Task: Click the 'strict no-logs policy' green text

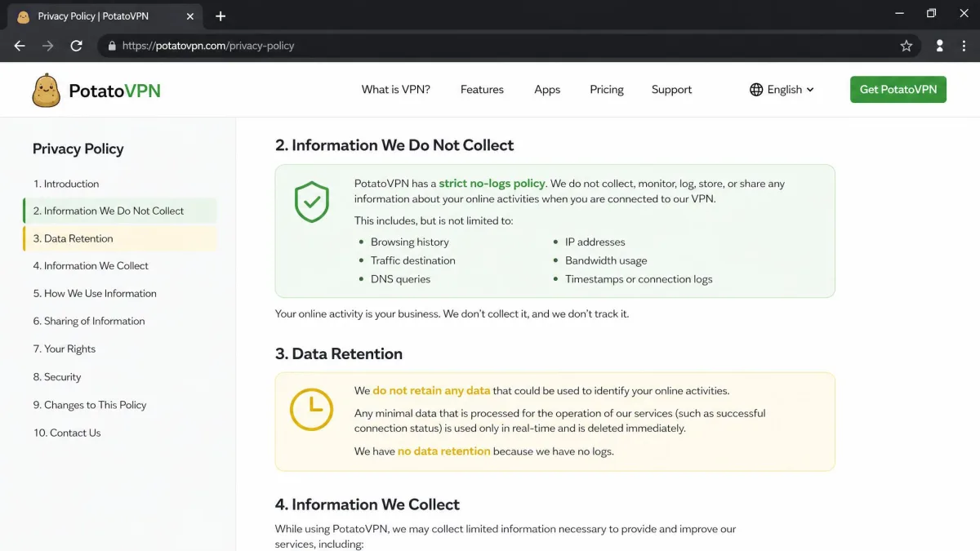Action: [492, 184]
